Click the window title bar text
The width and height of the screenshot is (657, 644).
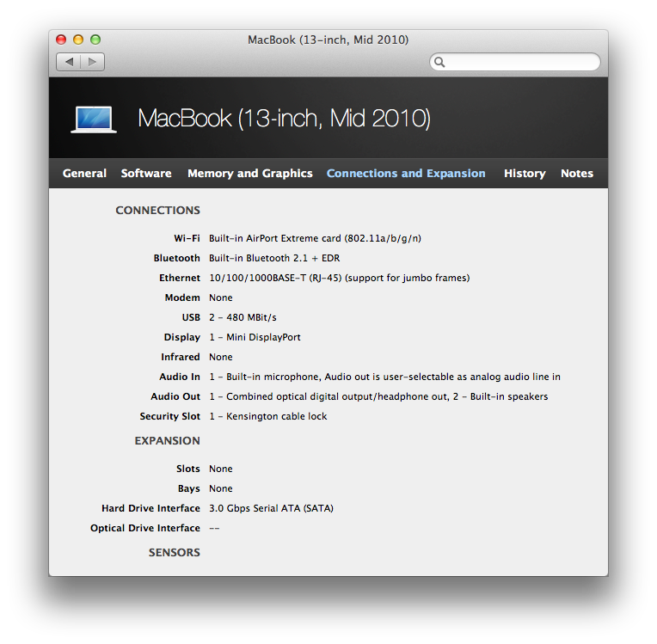click(328, 40)
